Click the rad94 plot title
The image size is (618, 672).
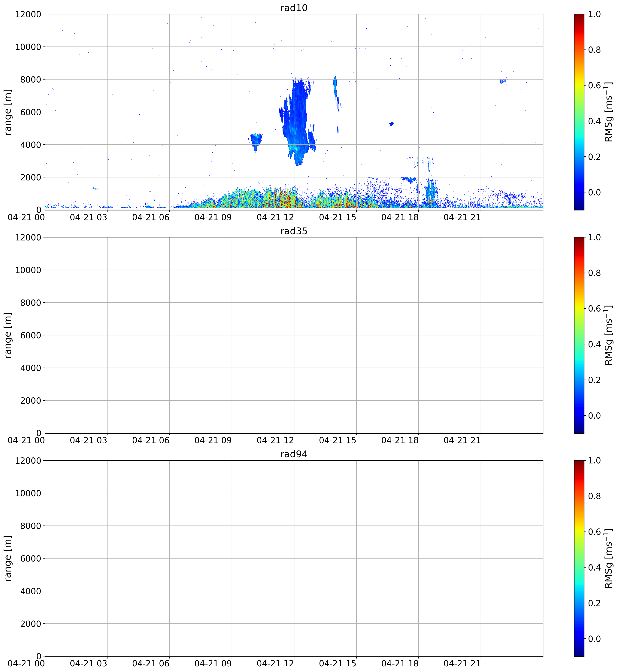[294, 454]
